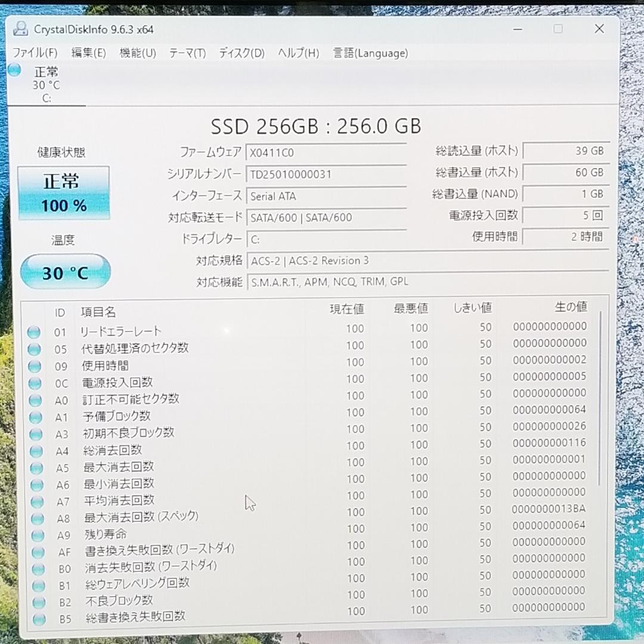
Task: Click the status dot next to 電源投入回数
Action: [34, 382]
